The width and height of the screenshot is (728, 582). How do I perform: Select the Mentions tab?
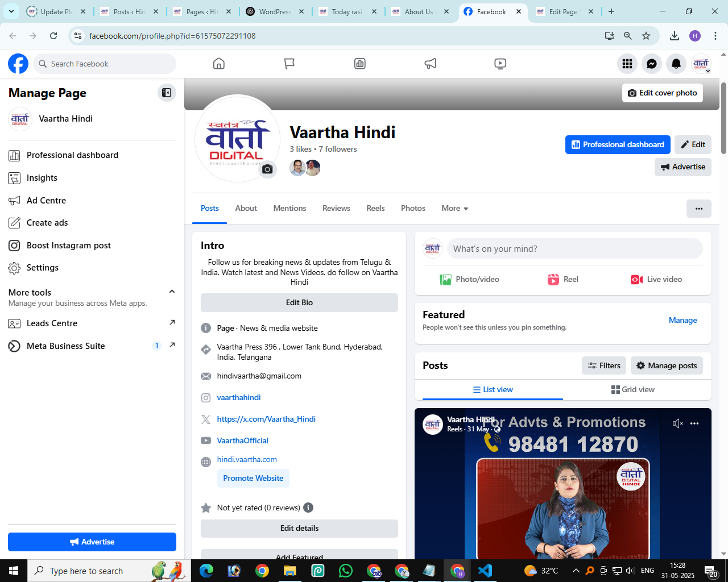[x=289, y=209]
